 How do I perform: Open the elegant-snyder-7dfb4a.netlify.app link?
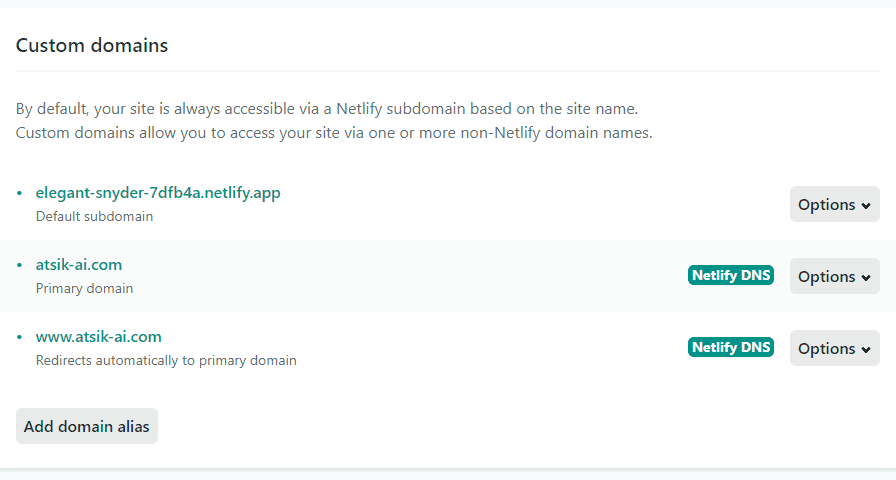tap(158, 193)
